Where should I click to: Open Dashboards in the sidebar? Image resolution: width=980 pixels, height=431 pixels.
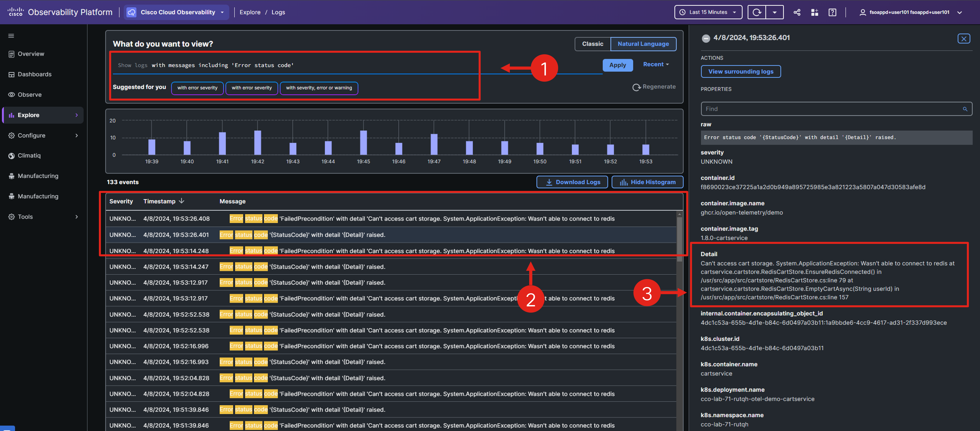click(34, 74)
